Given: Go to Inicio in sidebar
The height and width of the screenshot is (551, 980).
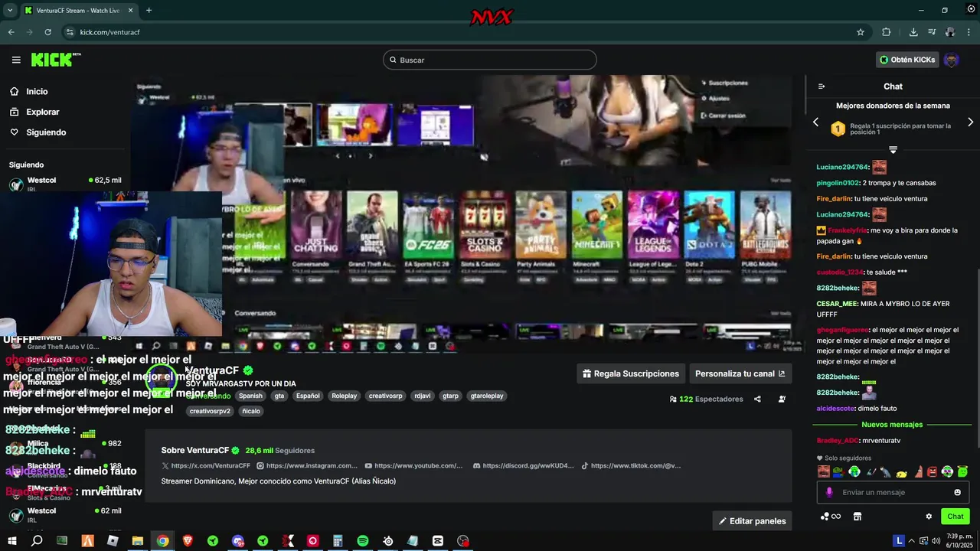Looking at the screenshot, I should click(x=28, y=91).
